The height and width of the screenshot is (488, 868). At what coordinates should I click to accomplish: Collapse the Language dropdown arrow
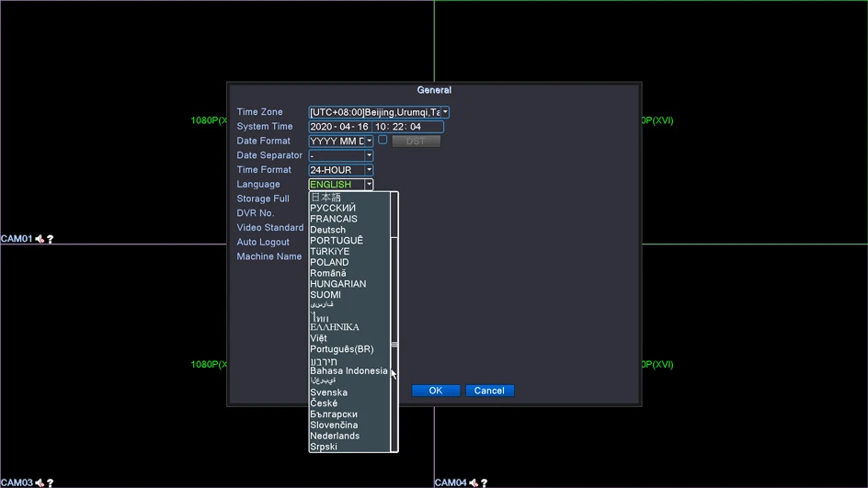coord(370,184)
